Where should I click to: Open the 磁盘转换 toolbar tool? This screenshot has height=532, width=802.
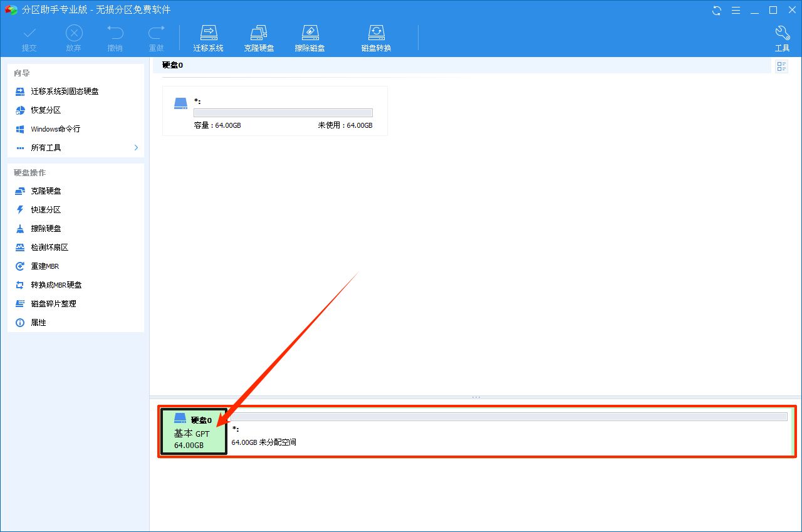tap(376, 38)
